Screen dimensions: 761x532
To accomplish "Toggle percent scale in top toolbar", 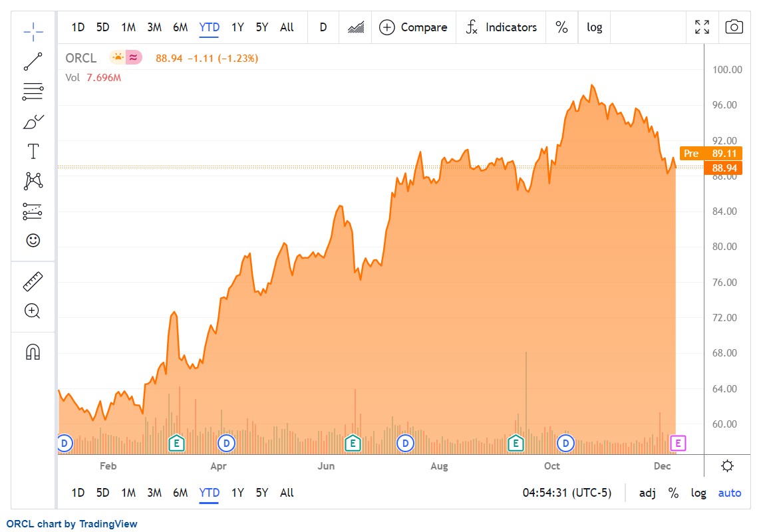I will [561, 27].
